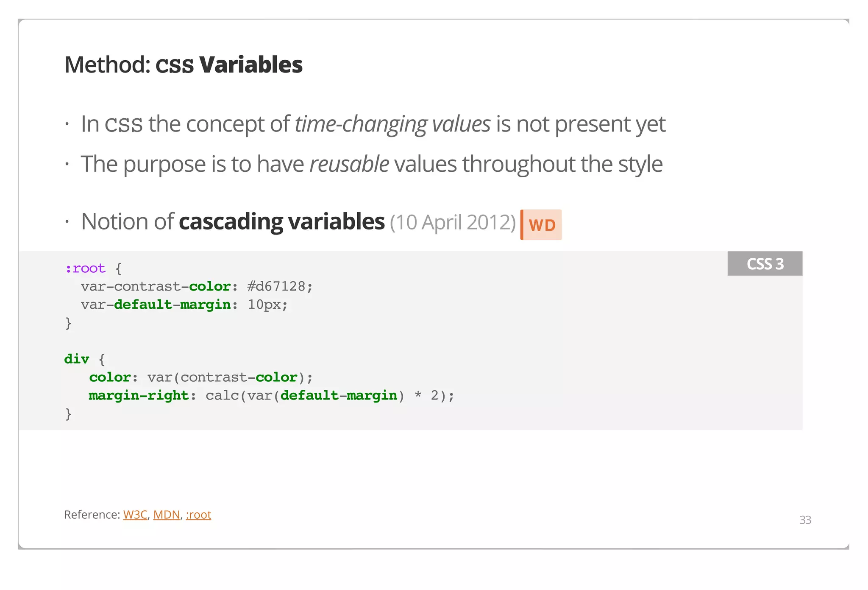Click the "Method: CSS Variables" title
Viewport: 868px width, 590px height.
(x=184, y=65)
